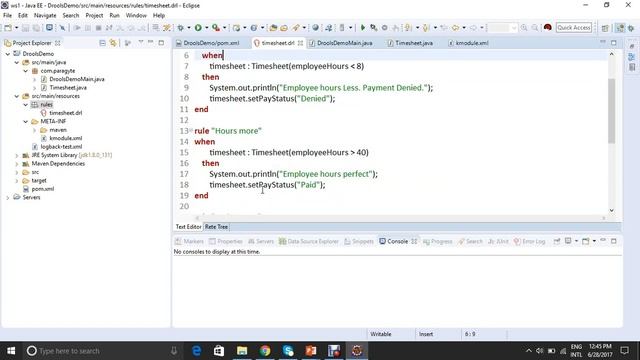This screenshot has height=360, width=640.
Task: Open the Run button dropdown arrow
Action: (x=207, y=28)
